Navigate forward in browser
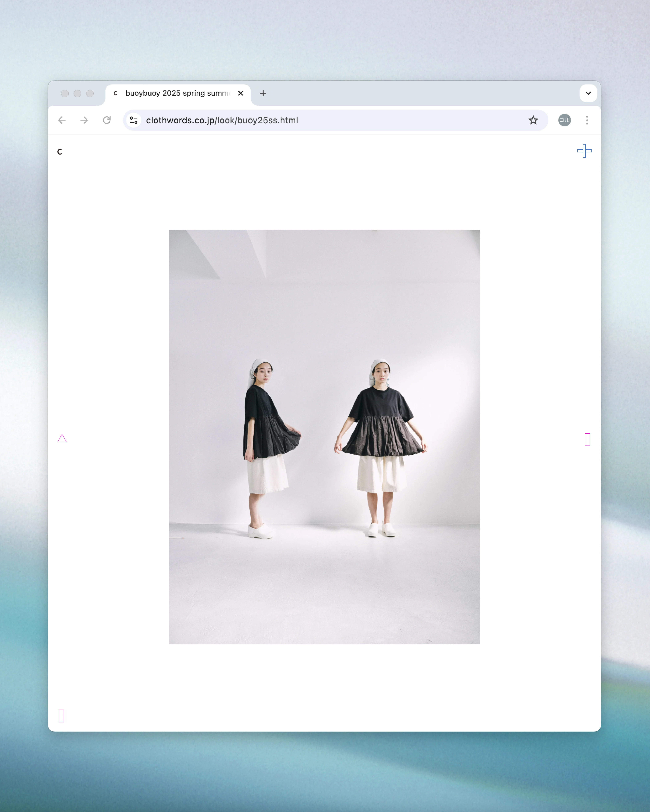650x812 pixels. coord(84,120)
